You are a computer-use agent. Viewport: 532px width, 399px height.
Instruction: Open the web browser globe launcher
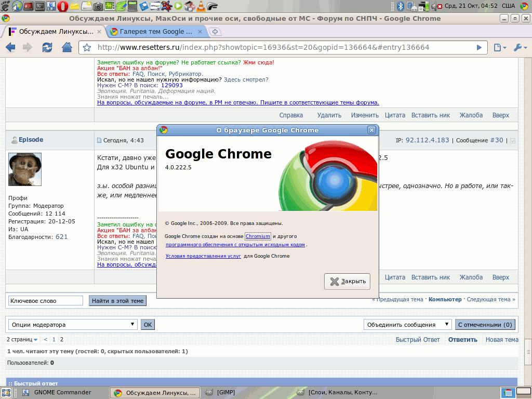[x=17, y=6]
